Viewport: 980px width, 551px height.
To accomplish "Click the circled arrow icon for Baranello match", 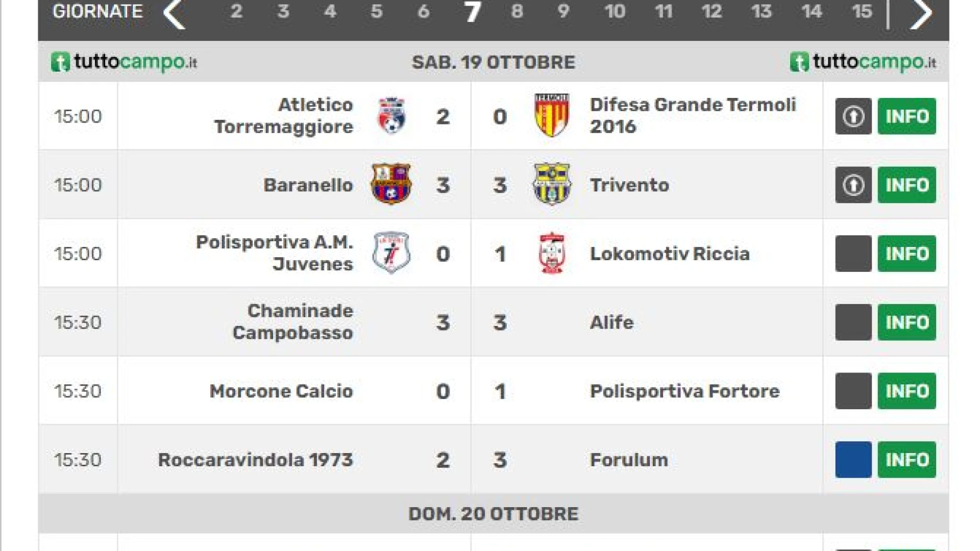I will pyautogui.click(x=853, y=185).
